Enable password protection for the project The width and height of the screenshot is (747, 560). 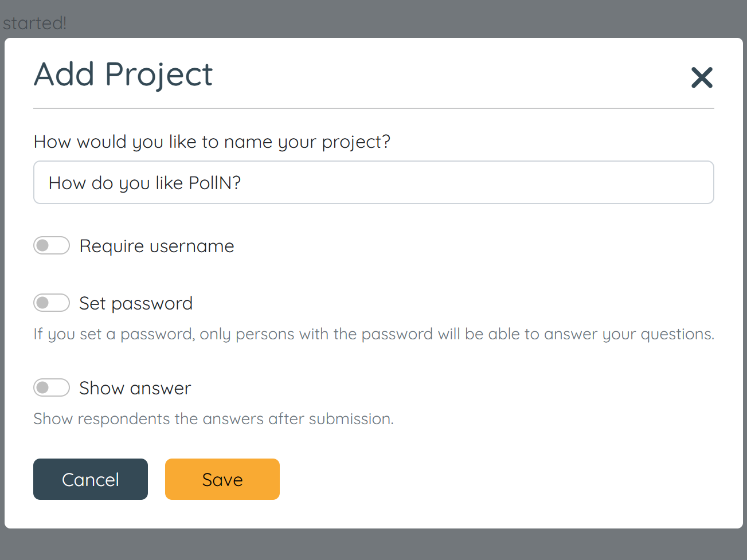click(52, 303)
